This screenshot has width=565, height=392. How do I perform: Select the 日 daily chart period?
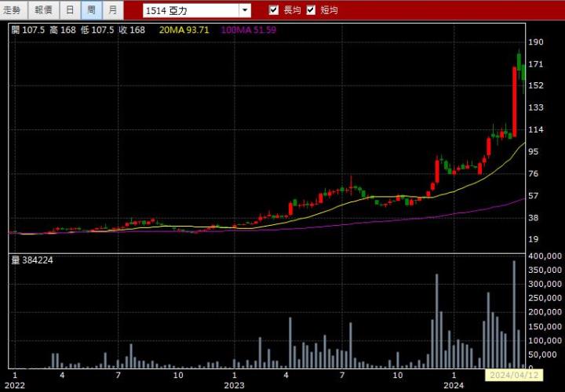pos(70,10)
